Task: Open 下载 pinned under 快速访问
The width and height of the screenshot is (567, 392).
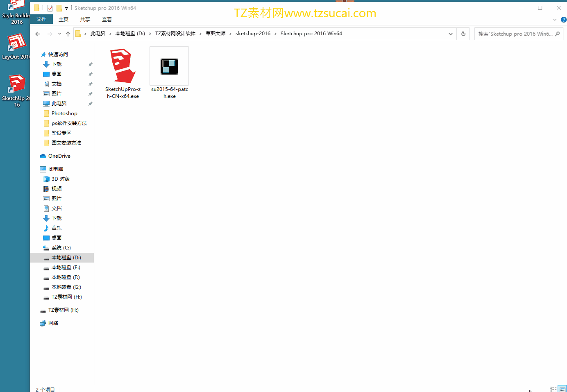Action: 57,64
